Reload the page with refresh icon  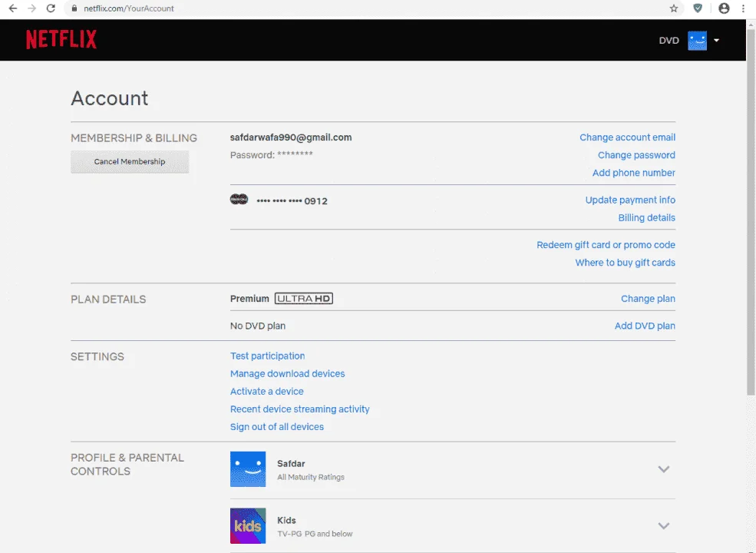click(x=51, y=8)
